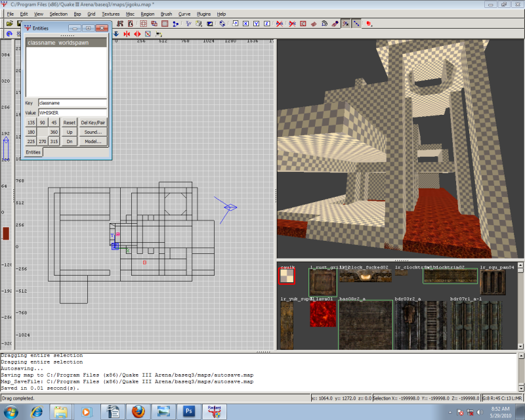Click the patch bend mode icon

point(314,24)
